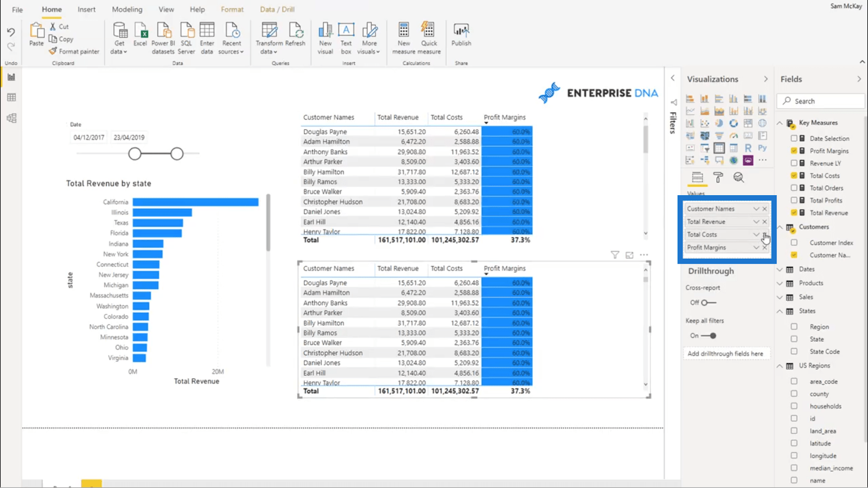868x488 pixels.
Task: Open the Format paint roller tab
Action: click(x=718, y=177)
